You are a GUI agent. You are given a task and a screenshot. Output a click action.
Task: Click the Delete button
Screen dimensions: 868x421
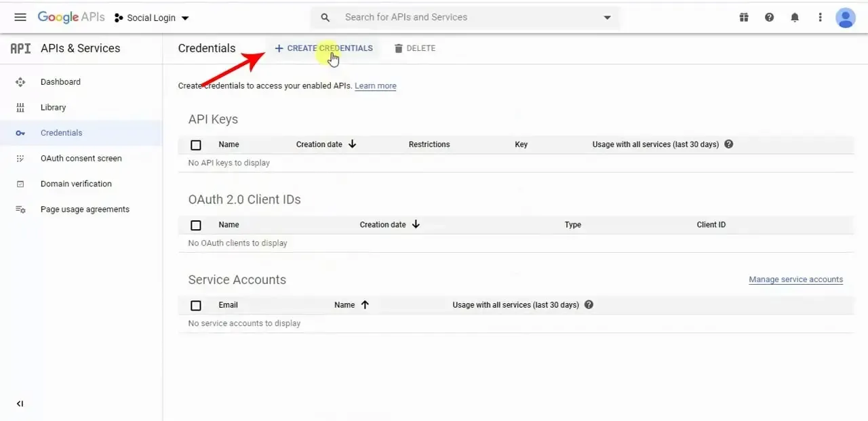(x=414, y=48)
